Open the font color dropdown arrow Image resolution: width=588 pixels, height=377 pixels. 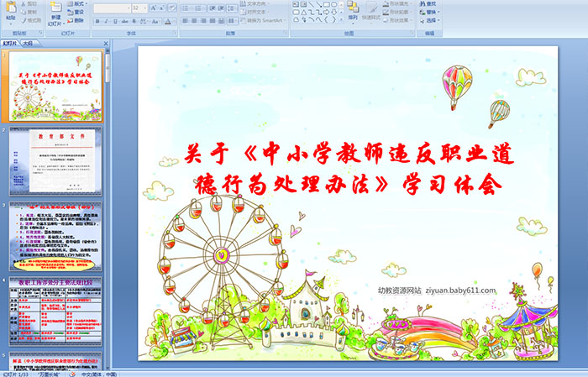(175, 21)
